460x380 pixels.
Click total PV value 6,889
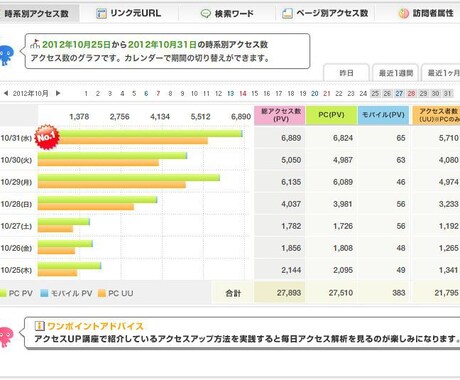(x=291, y=138)
